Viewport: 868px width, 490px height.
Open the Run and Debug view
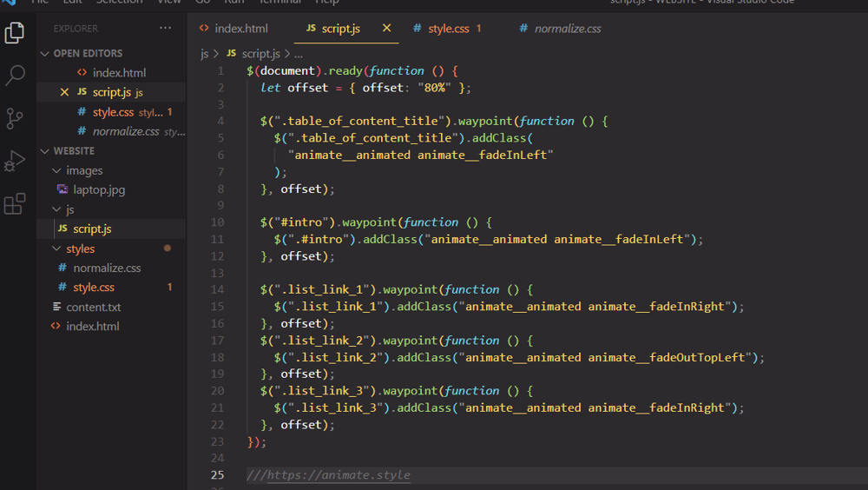pos(15,161)
